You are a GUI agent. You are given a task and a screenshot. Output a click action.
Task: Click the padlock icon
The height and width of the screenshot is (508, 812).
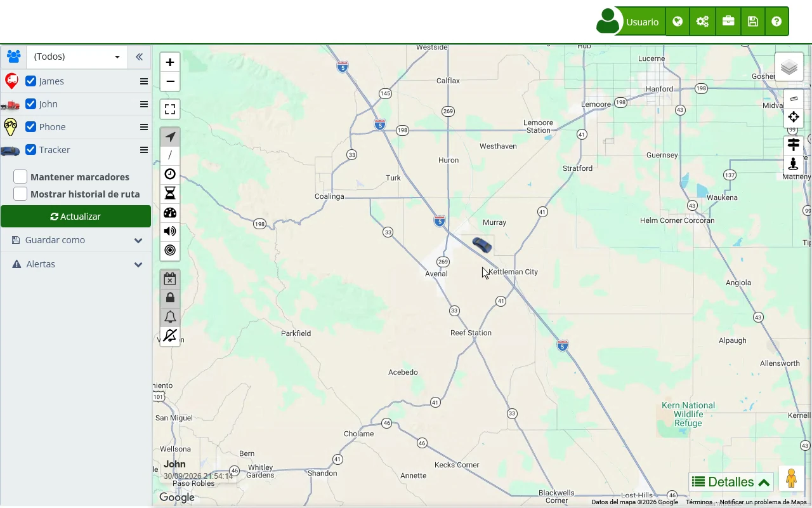coord(170,298)
